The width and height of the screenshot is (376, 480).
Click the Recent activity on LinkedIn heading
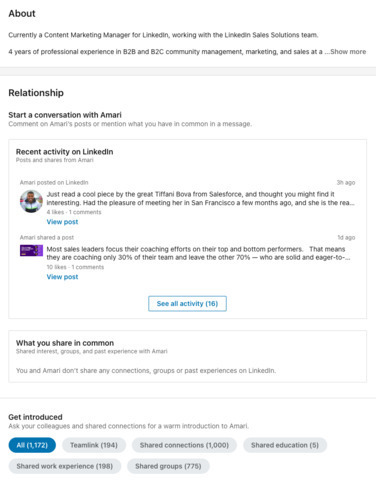click(65, 152)
